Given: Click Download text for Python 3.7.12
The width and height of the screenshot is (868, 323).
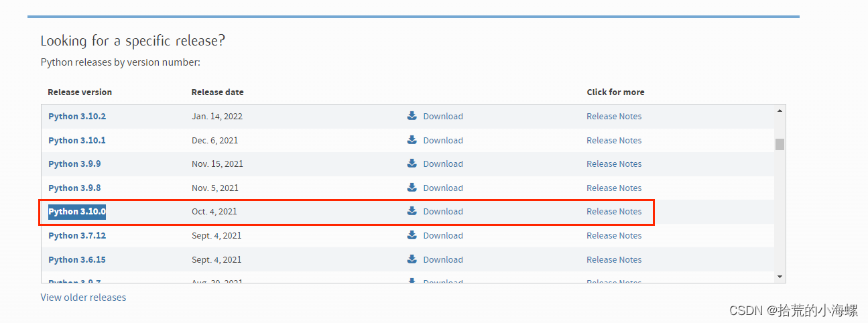Looking at the screenshot, I should [443, 235].
